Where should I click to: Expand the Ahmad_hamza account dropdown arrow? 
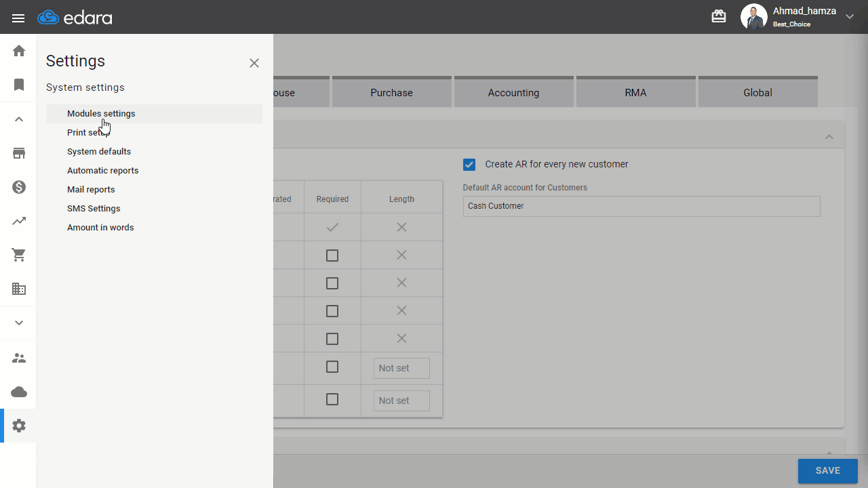point(850,17)
